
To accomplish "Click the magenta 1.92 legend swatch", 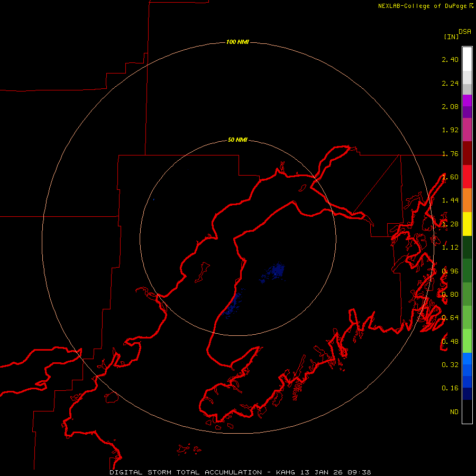I will click(x=467, y=130).
